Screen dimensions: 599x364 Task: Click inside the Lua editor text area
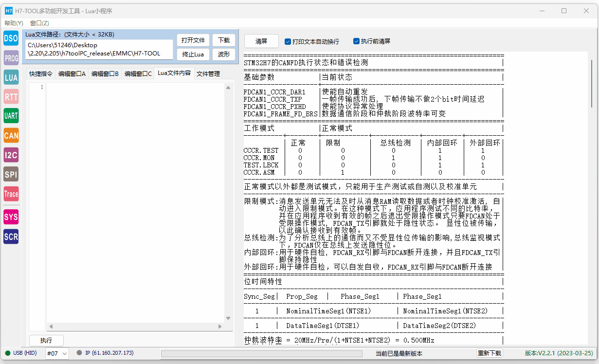(x=135, y=202)
